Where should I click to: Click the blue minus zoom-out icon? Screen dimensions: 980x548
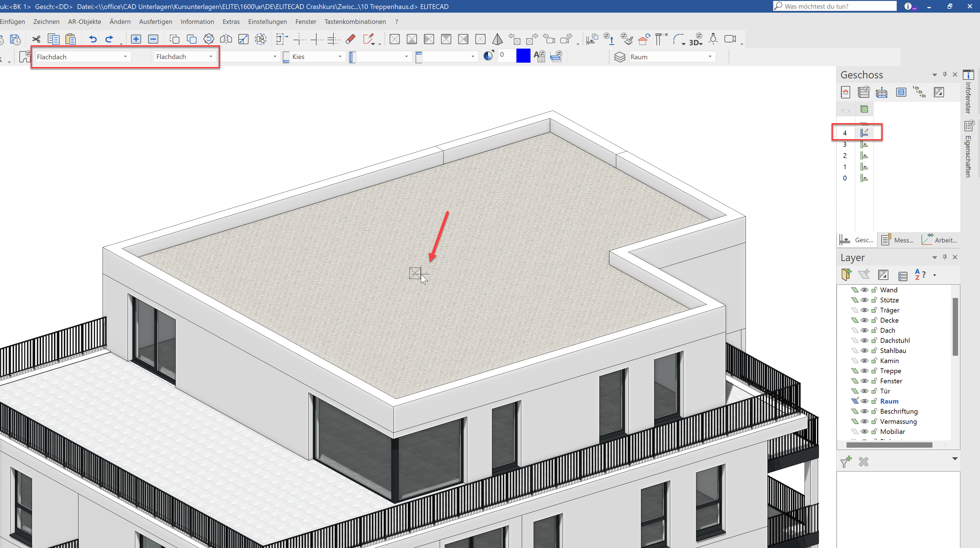coord(153,39)
